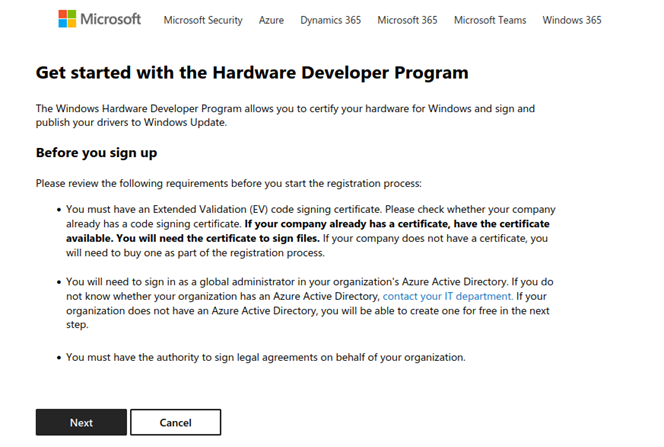Open Dynamics 365 in the navigation bar
This screenshot has height=447, width=664.
[x=331, y=20]
